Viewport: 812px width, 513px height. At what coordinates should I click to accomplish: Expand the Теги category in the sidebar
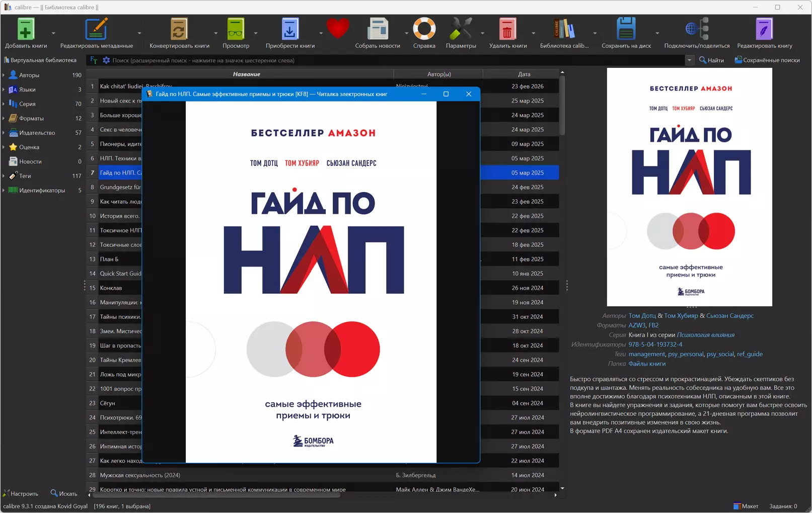coord(4,176)
